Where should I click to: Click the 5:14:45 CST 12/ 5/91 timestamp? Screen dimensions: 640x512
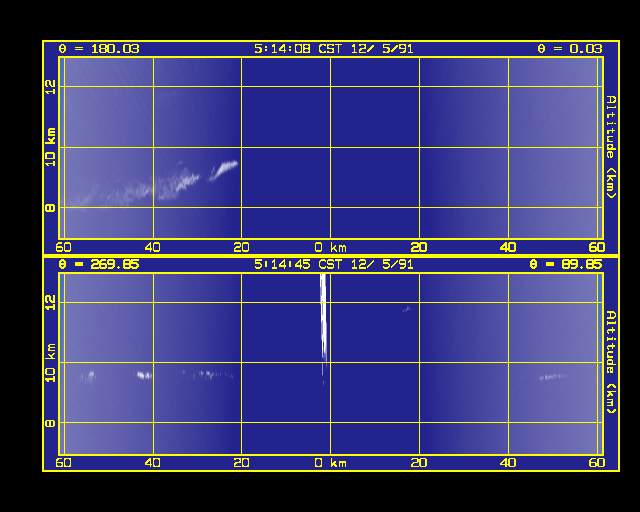(333, 265)
